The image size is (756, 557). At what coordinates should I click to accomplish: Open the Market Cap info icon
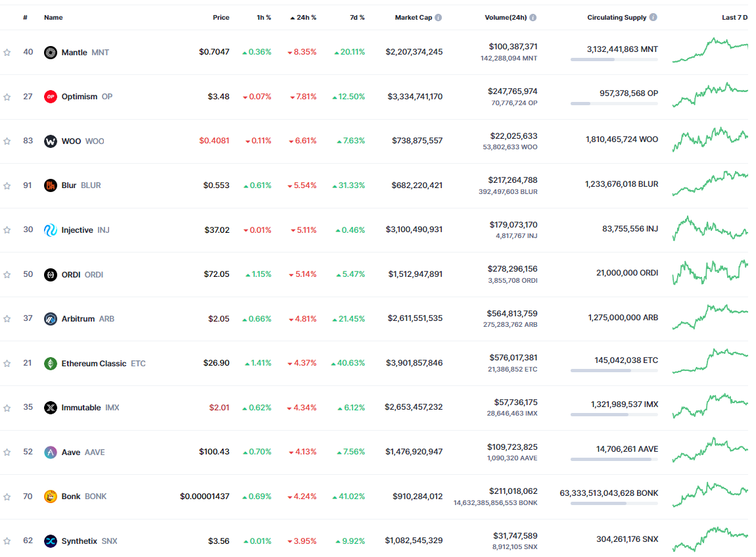438,17
